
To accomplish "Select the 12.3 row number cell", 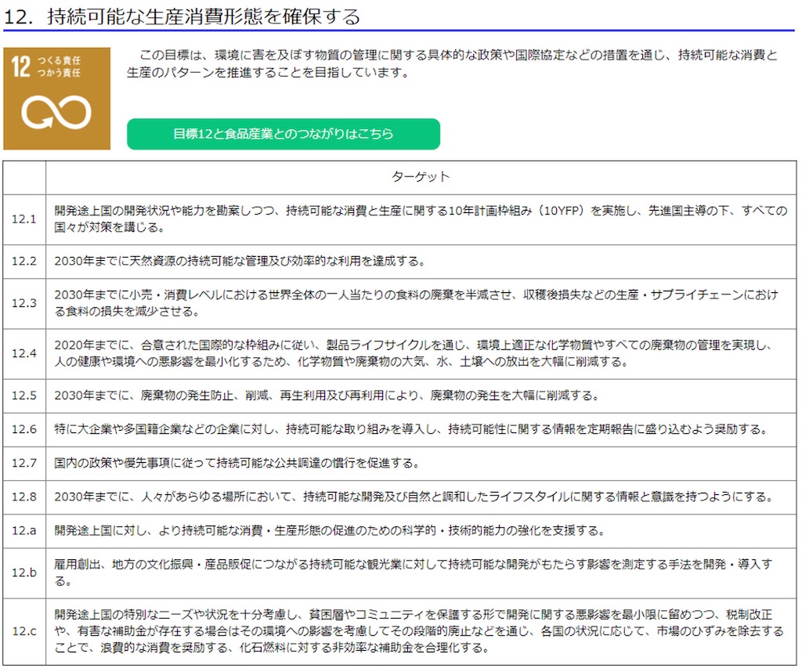I will 24,303.
